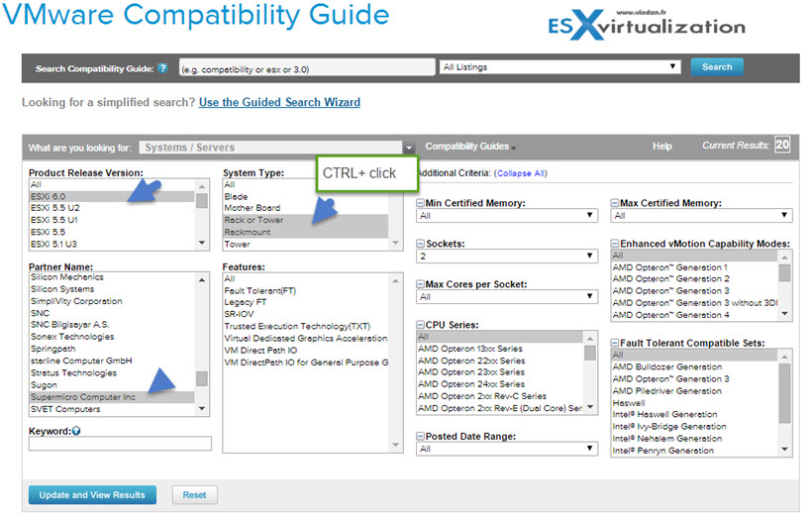The image size is (812, 520).
Task: Select Trusted Execution Technology(TXT) feature
Action: point(306,326)
